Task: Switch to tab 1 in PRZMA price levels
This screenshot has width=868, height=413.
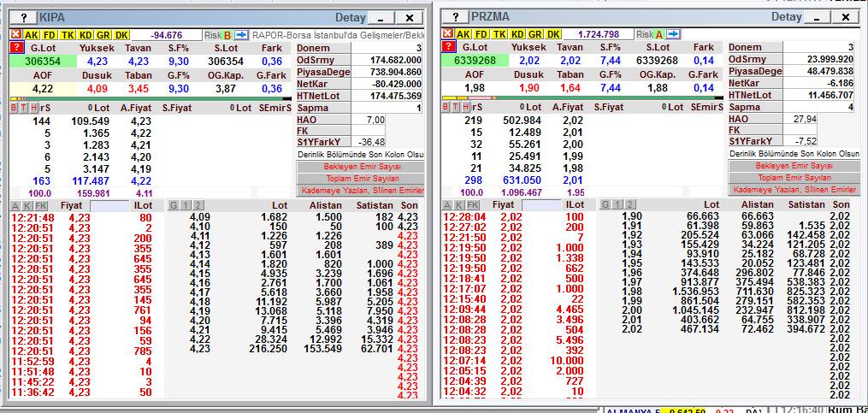Action: coord(616,205)
